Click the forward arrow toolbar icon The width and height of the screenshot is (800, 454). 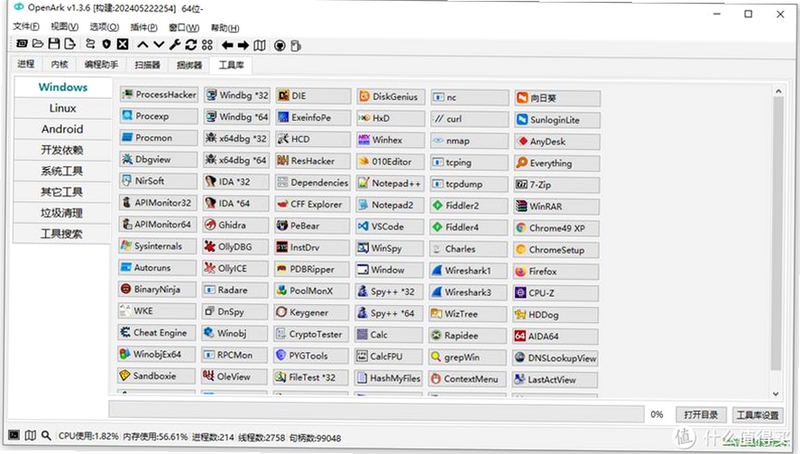pyautogui.click(x=243, y=45)
